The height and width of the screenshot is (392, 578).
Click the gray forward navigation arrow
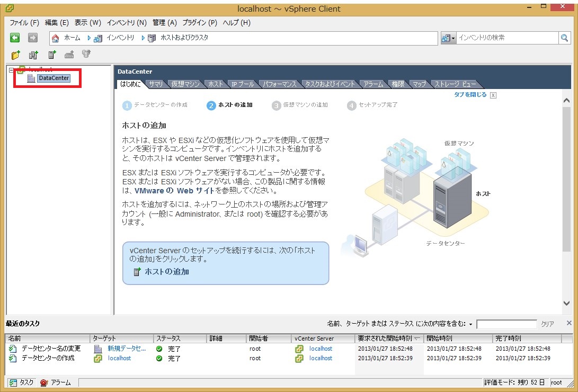[33, 38]
